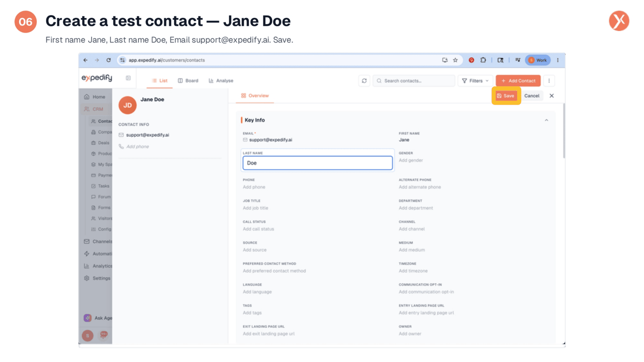Click the JD avatar circle
Screen dimensions: 644x362
[x=128, y=105]
